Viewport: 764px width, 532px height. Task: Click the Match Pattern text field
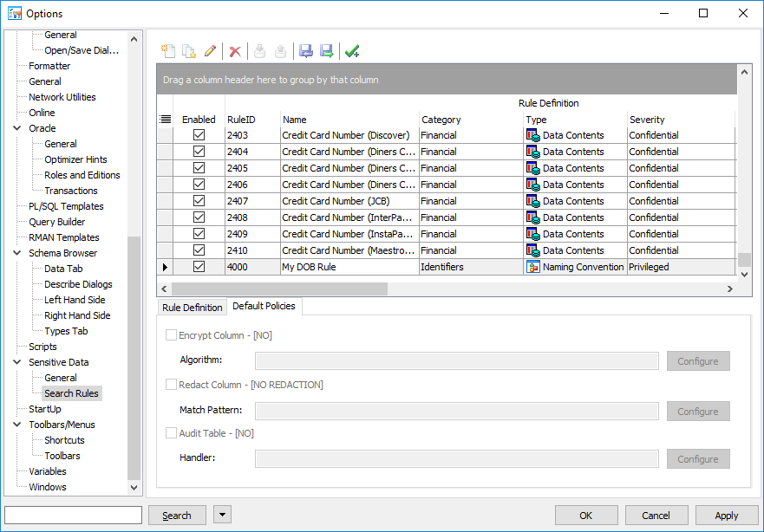[457, 412]
